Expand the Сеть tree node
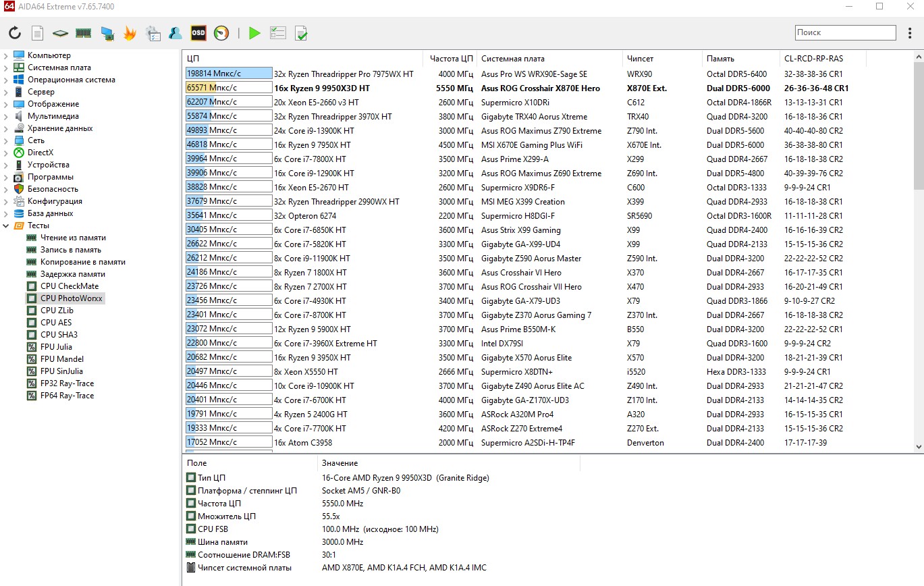 [6, 140]
